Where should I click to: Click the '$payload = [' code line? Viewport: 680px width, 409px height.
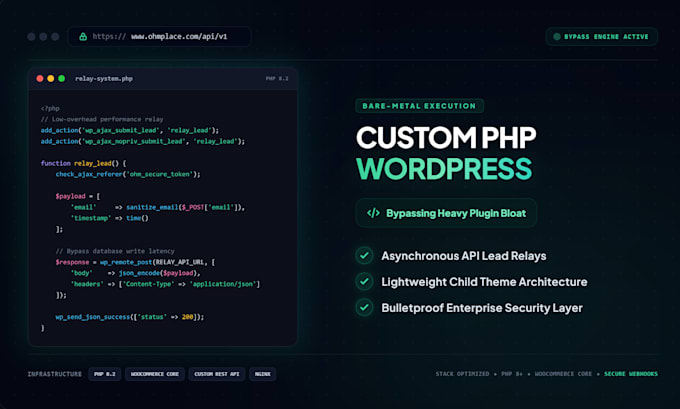78,196
